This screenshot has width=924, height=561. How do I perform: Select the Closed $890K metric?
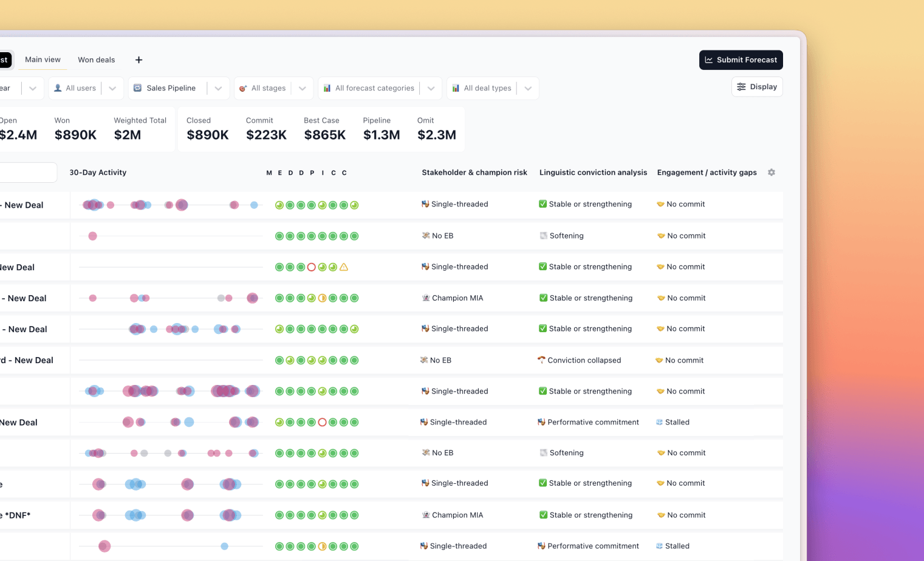208,129
